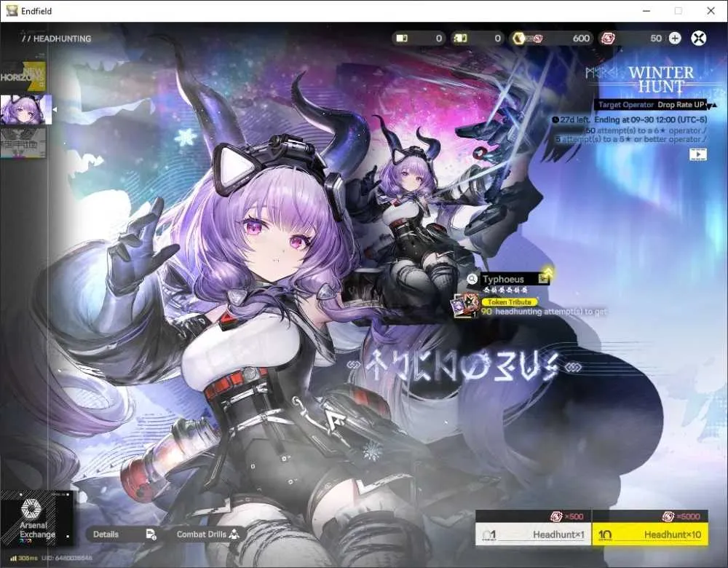Click the pink 50 currency gem icon

click(608, 39)
